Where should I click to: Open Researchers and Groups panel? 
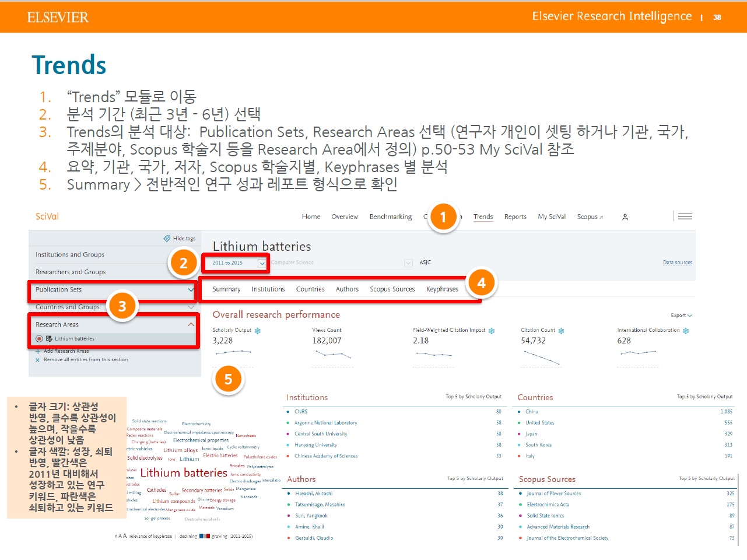pyautogui.click(x=71, y=272)
